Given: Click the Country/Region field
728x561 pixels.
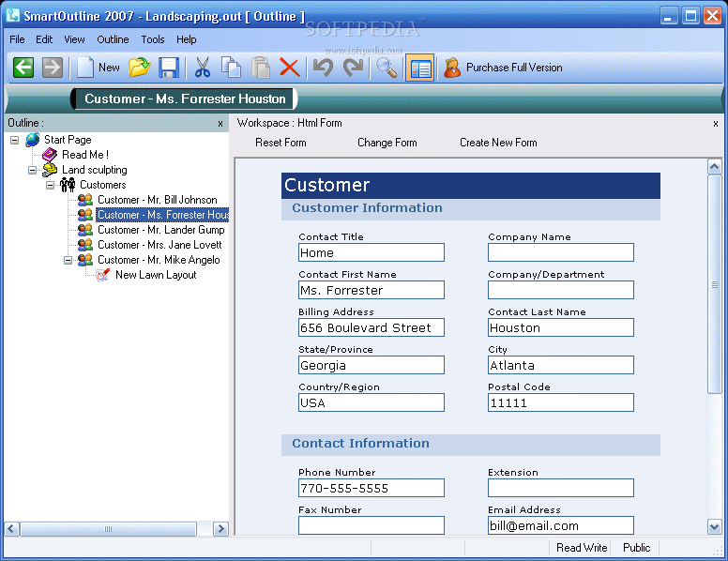Looking at the screenshot, I should pos(372,402).
